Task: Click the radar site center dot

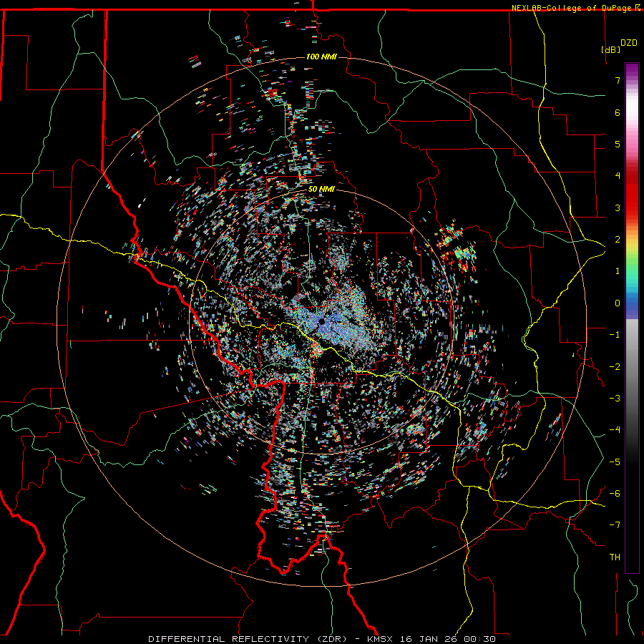Action: click(322, 321)
